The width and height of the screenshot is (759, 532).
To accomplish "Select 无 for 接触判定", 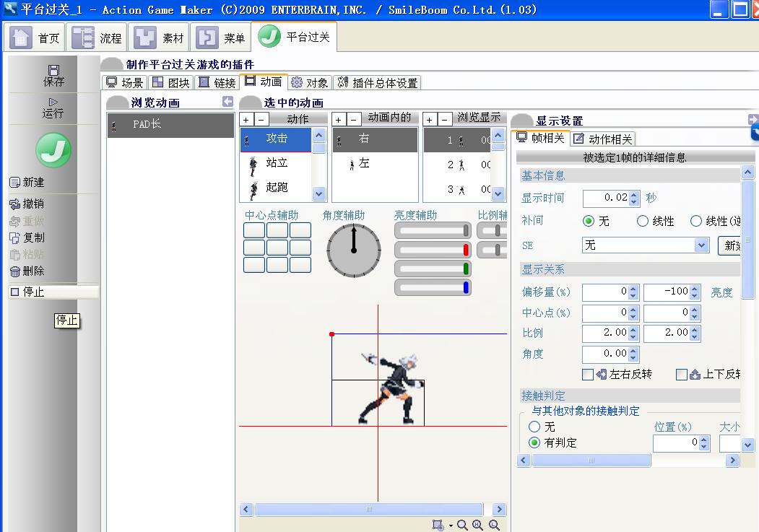I will [534, 427].
